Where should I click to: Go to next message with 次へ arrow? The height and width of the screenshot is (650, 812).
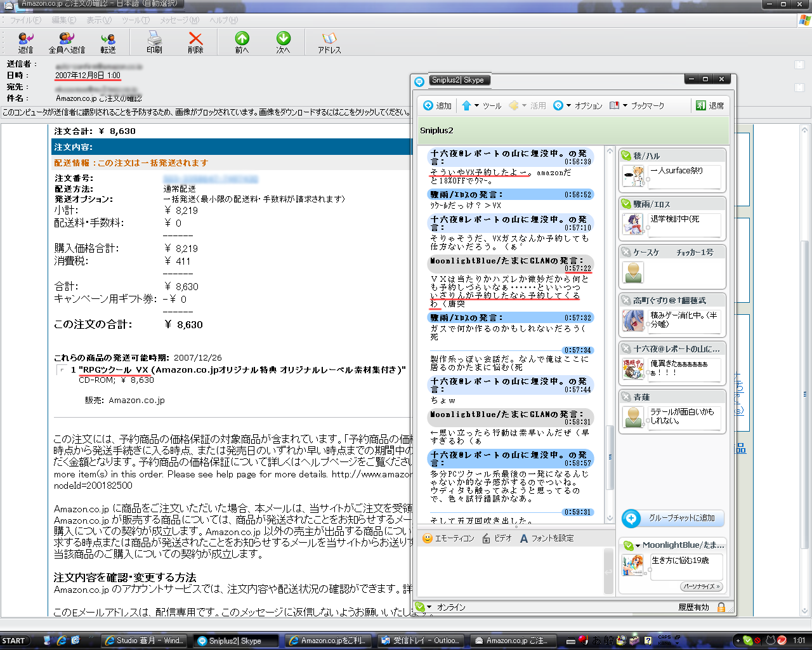coord(283,39)
